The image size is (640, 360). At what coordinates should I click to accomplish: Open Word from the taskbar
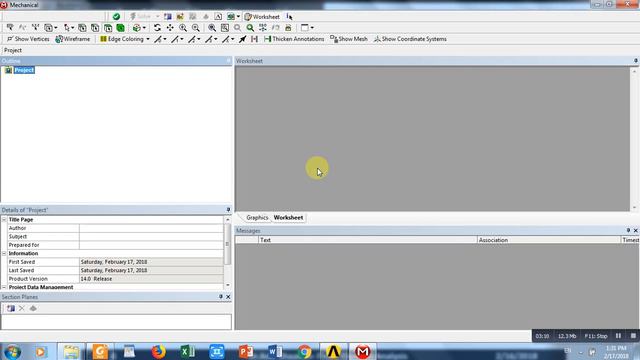tap(275, 351)
